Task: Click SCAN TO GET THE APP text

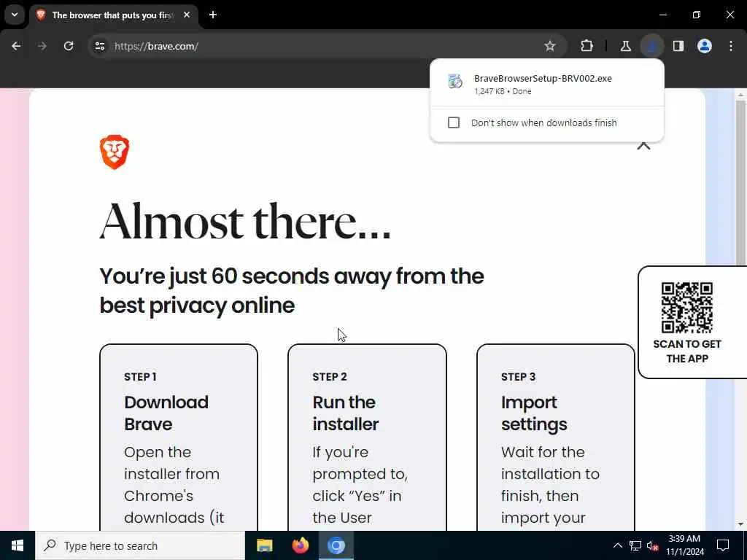Action: [687, 351]
